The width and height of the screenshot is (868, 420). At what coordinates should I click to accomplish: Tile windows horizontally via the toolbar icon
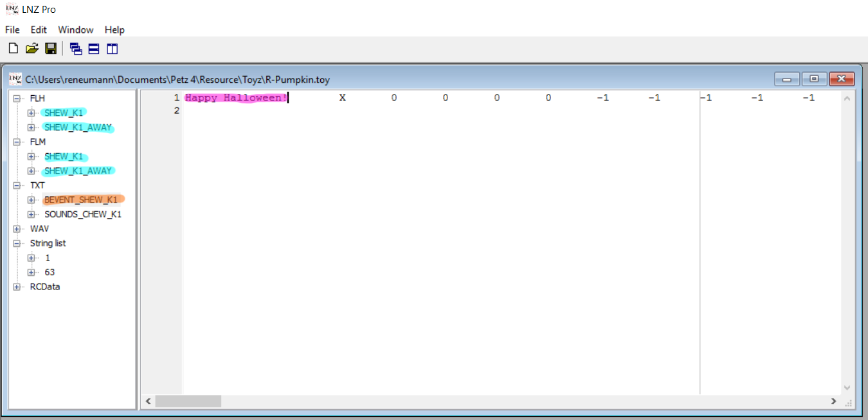coord(94,48)
